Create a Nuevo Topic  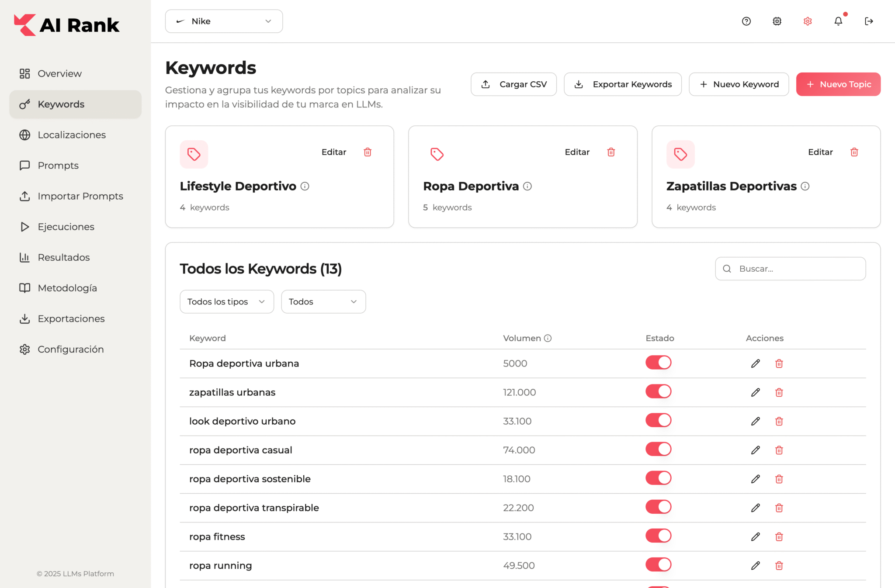(838, 84)
